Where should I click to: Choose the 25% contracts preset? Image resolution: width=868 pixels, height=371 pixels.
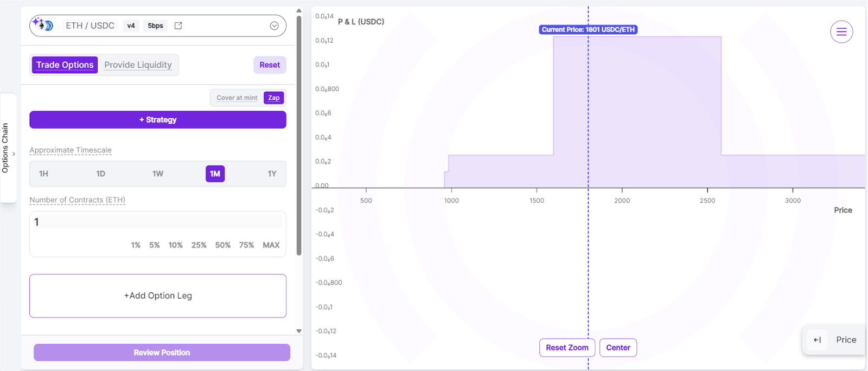[x=199, y=245]
